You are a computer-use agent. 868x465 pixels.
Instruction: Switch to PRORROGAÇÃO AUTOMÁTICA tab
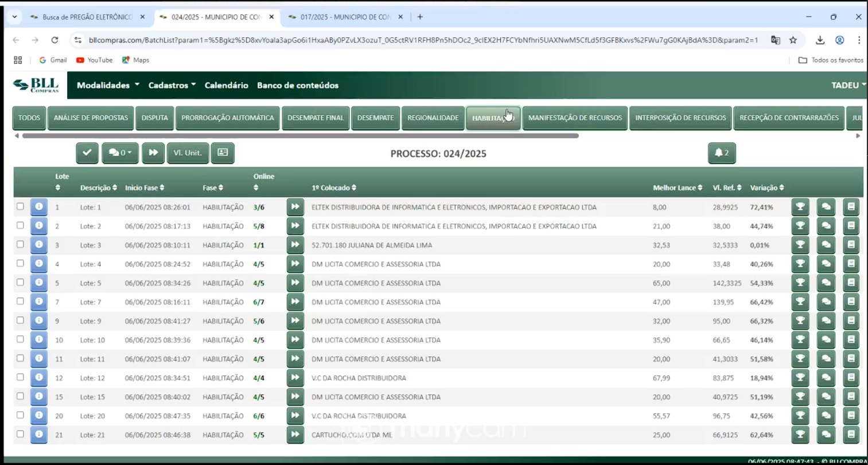coord(228,118)
